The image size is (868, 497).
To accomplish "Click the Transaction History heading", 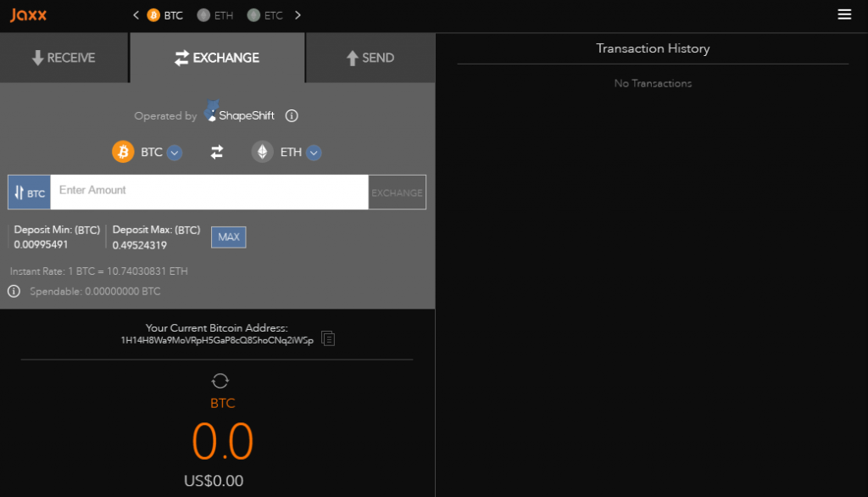I will [653, 48].
